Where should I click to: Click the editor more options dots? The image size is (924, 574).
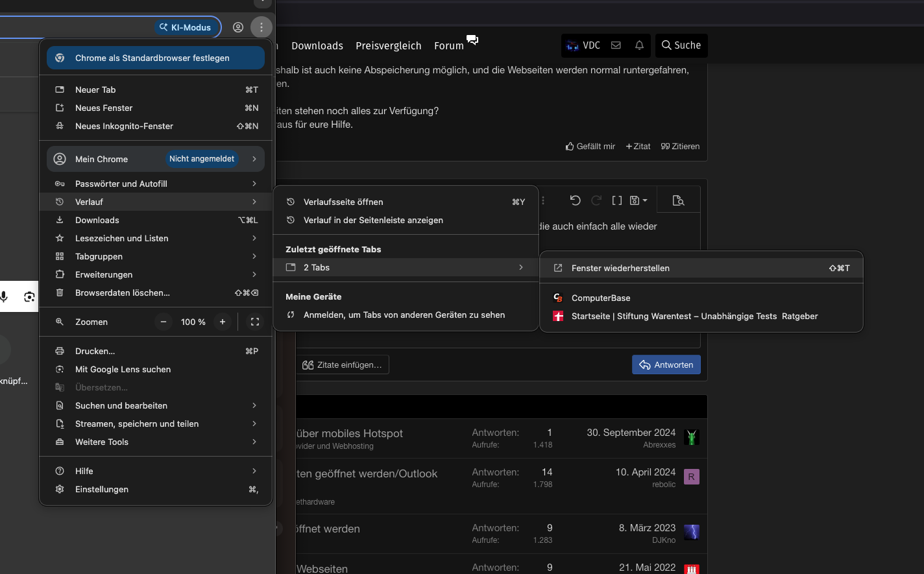pyautogui.click(x=543, y=200)
